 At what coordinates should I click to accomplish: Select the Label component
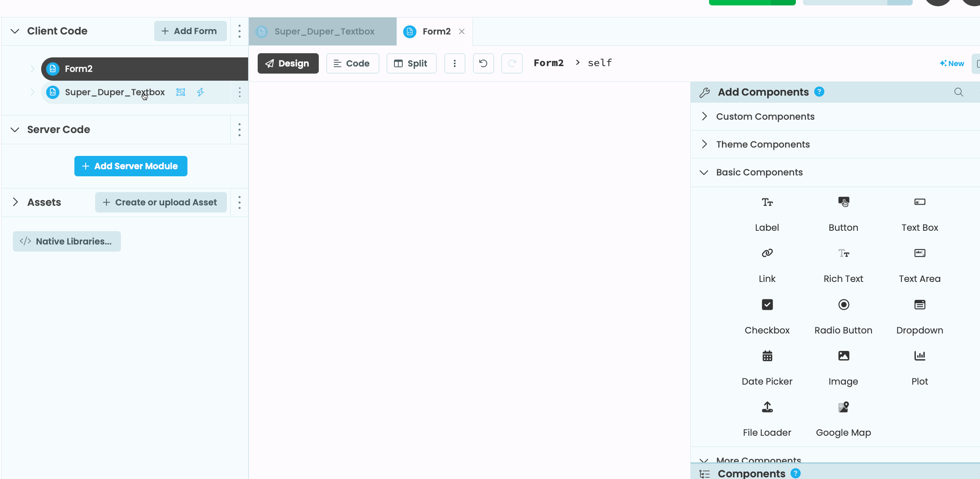click(x=767, y=215)
